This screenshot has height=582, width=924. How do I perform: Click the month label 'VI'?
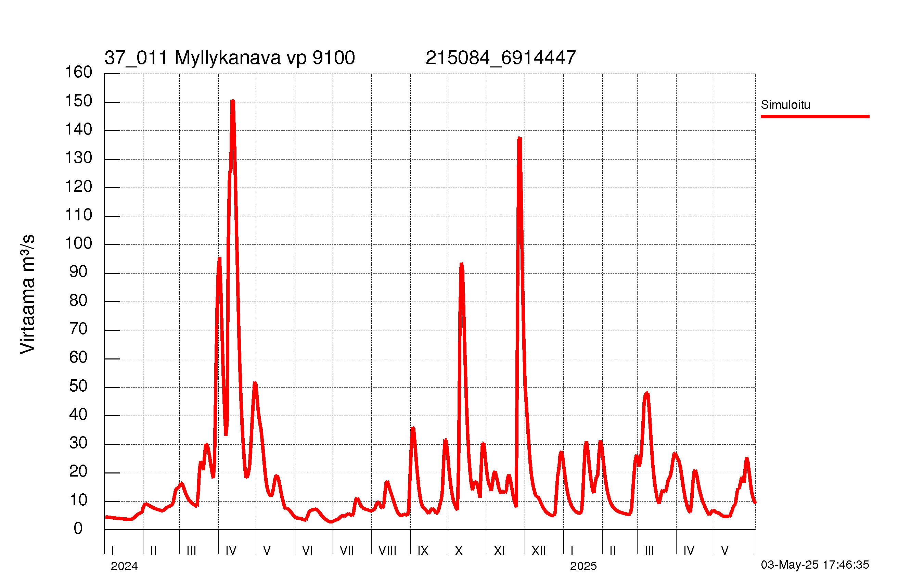tap(308, 551)
